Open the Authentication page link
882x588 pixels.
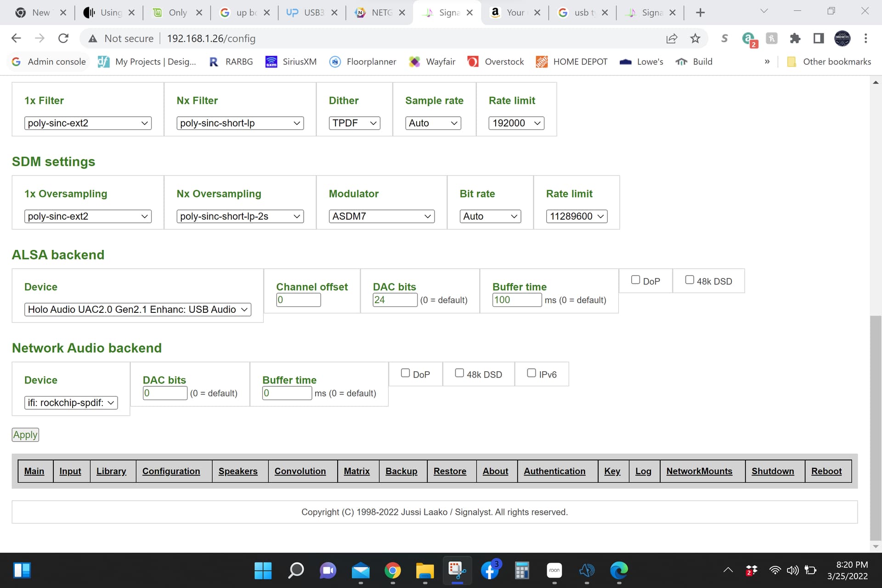554,471
